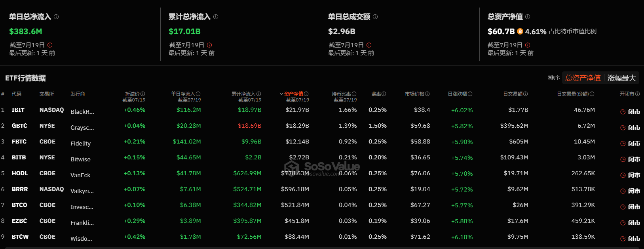Click the 折溢价 column header text

click(x=133, y=94)
